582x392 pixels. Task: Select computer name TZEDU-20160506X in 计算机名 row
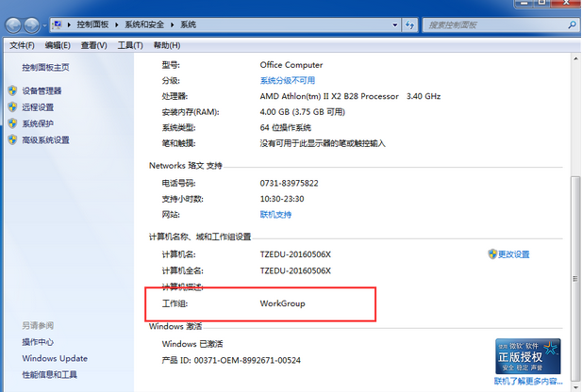(295, 254)
